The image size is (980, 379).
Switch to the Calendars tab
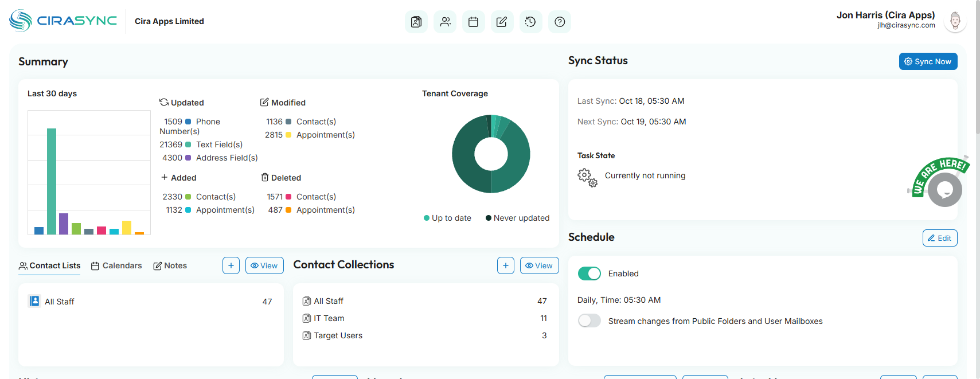[116, 265]
